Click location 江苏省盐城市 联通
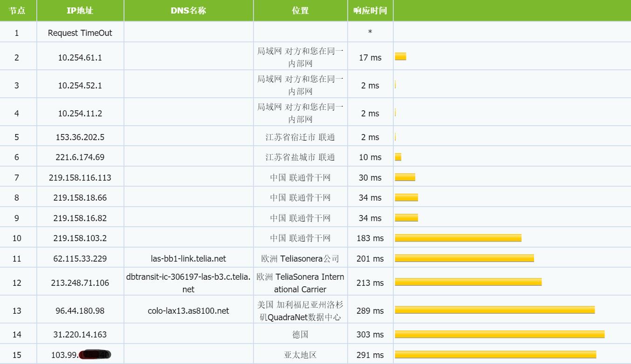Viewport: 631px width, 364px height. pyautogui.click(x=301, y=157)
